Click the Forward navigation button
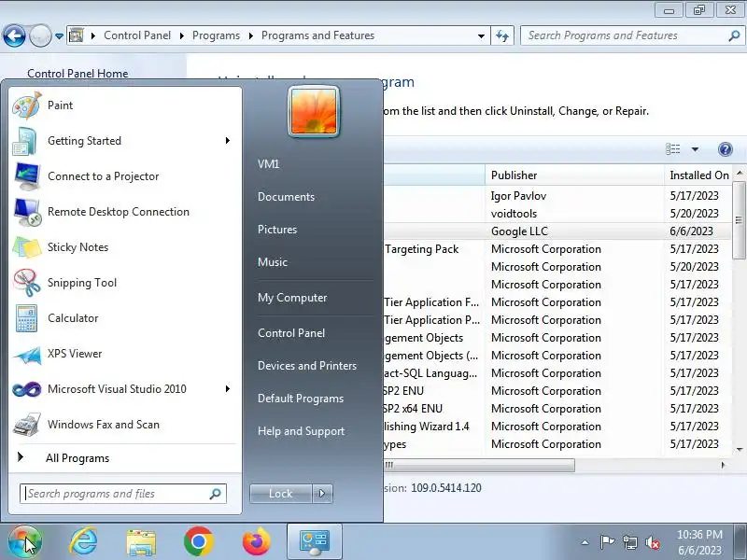747x560 pixels. point(40,35)
